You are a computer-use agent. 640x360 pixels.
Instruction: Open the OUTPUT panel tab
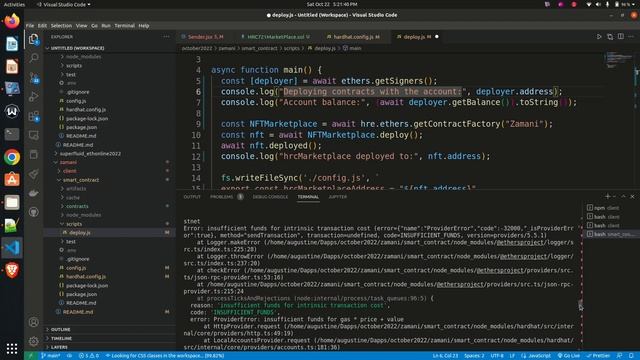(192, 197)
